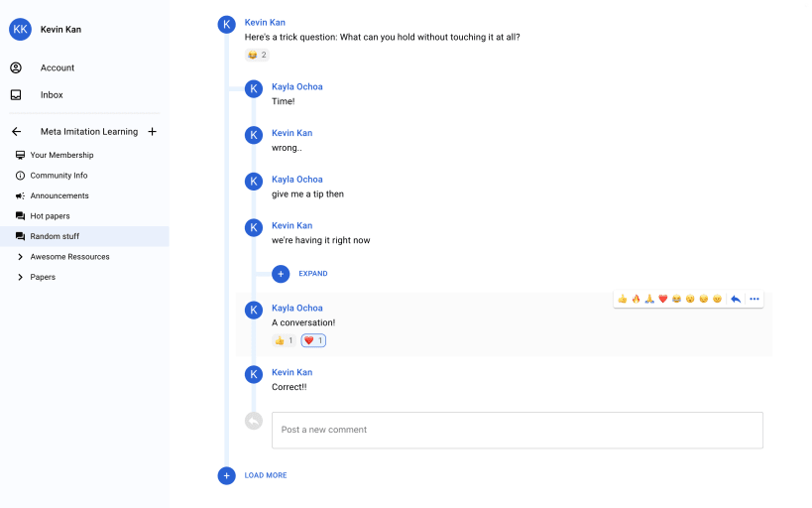This screenshot has width=812, height=508.
Task: Open Kayla Ochoa's profile from Time! reply
Action: [297, 86]
